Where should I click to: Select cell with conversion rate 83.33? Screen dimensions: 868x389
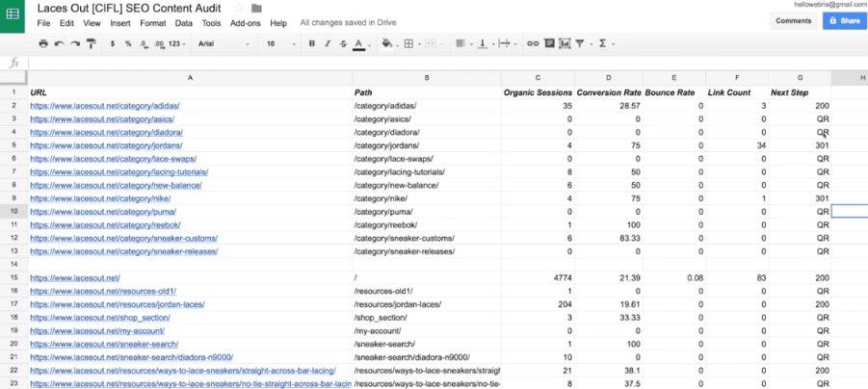[x=609, y=238]
